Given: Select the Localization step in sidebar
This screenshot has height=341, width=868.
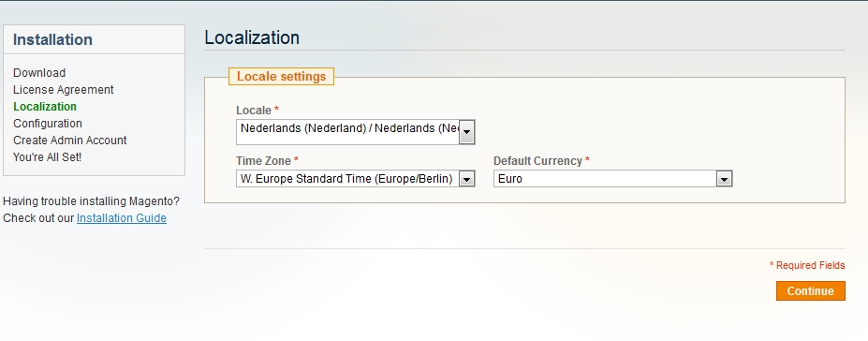Looking at the screenshot, I should click(x=45, y=106).
